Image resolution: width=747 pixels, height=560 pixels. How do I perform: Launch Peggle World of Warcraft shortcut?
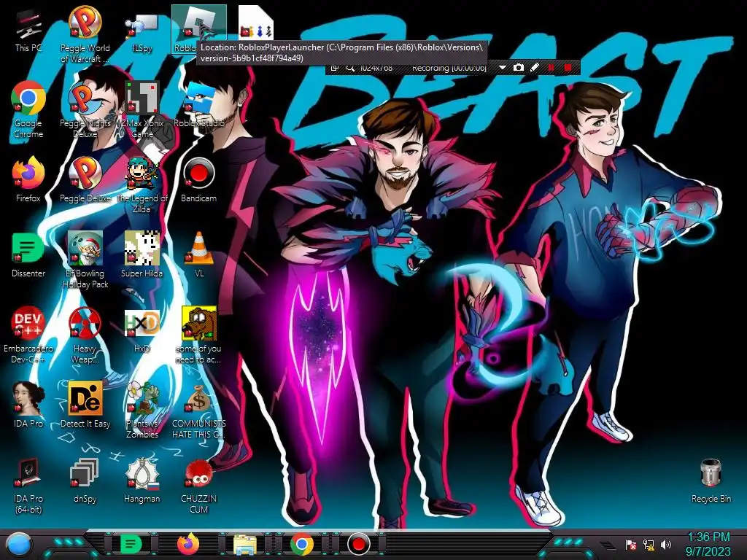85,34
